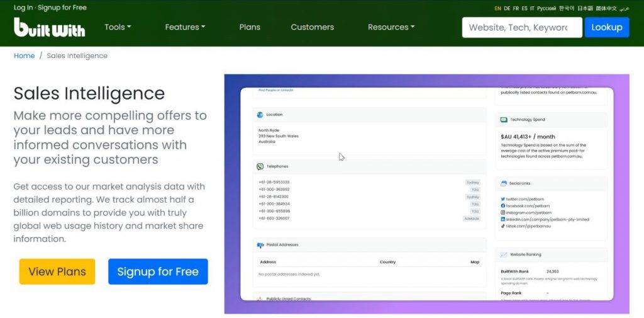The height and width of the screenshot is (318, 644).
Task: Click the BuiltWith logo
Action: [49, 27]
